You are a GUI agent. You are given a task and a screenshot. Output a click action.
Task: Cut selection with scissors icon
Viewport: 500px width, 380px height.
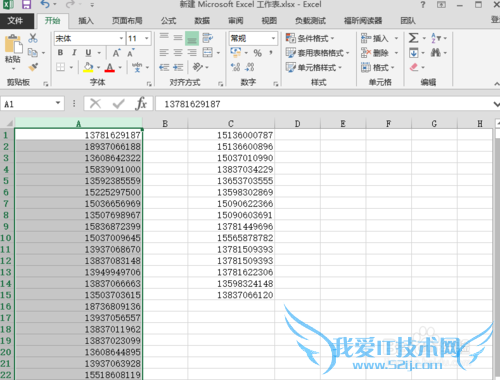33,38
